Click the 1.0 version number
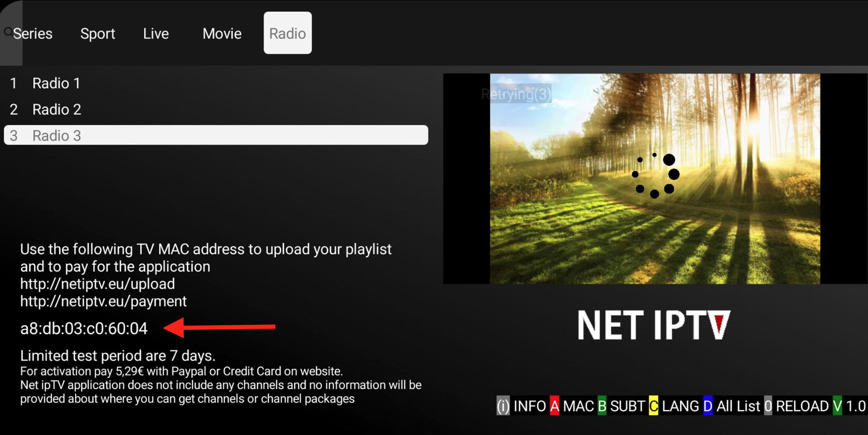 coord(856,406)
